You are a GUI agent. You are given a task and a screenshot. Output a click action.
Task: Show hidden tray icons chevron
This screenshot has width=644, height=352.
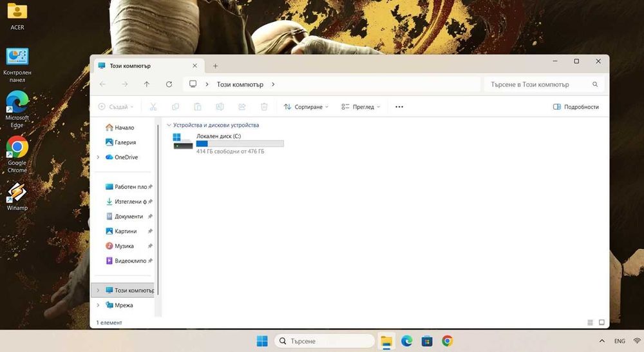(601, 341)
